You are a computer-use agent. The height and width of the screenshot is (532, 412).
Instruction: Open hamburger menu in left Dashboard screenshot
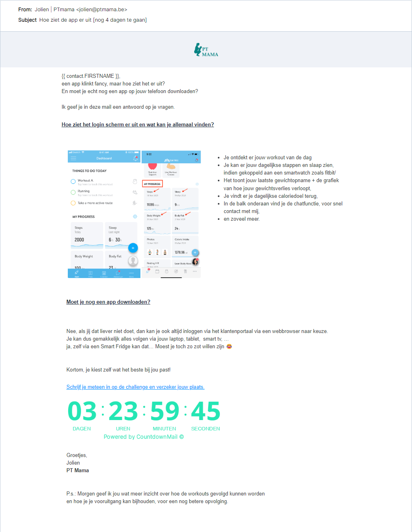[x=73, y=158]
